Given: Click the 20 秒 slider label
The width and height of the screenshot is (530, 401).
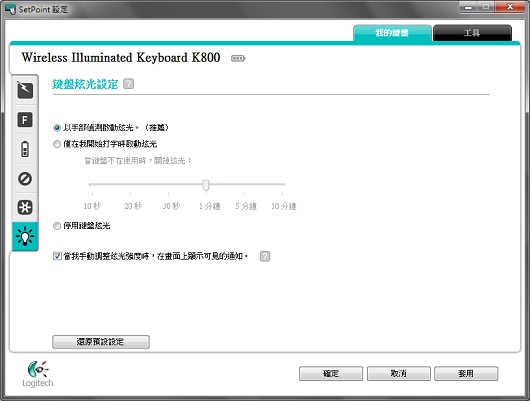Looking at the screenshot, I should tap(133, 206).
